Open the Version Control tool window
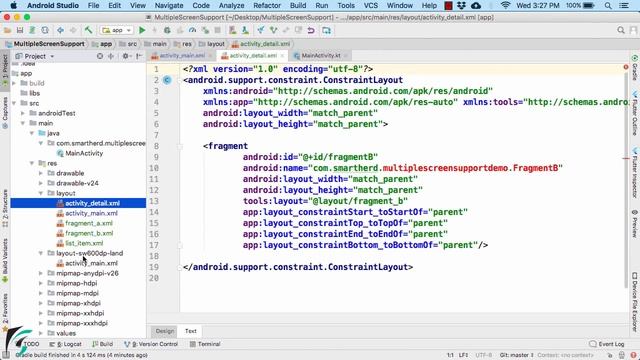 (151, 344)
